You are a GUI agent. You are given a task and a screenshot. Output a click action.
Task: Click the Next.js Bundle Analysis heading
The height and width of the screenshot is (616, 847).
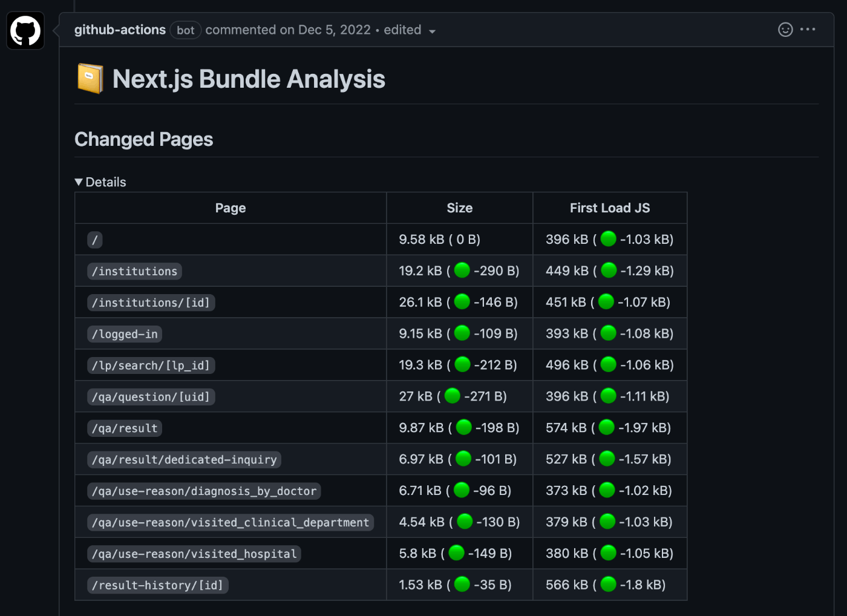coord(249,79)
